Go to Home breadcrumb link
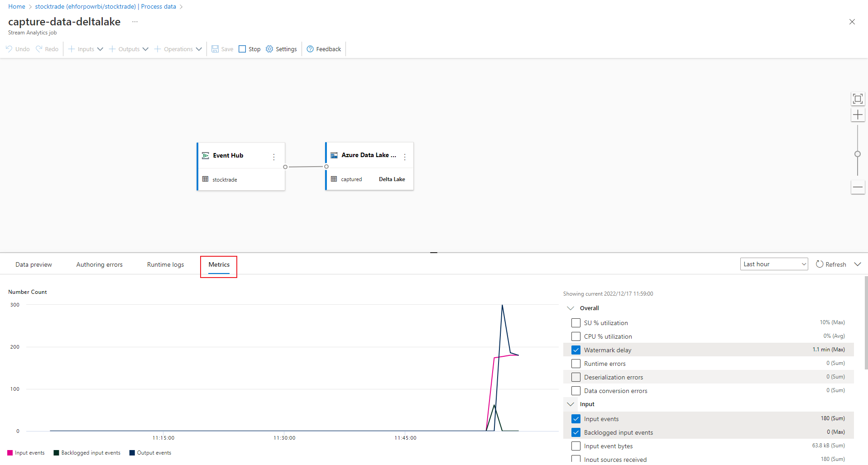This screenshot has height=465, width=868. click(x=17, y=6)
